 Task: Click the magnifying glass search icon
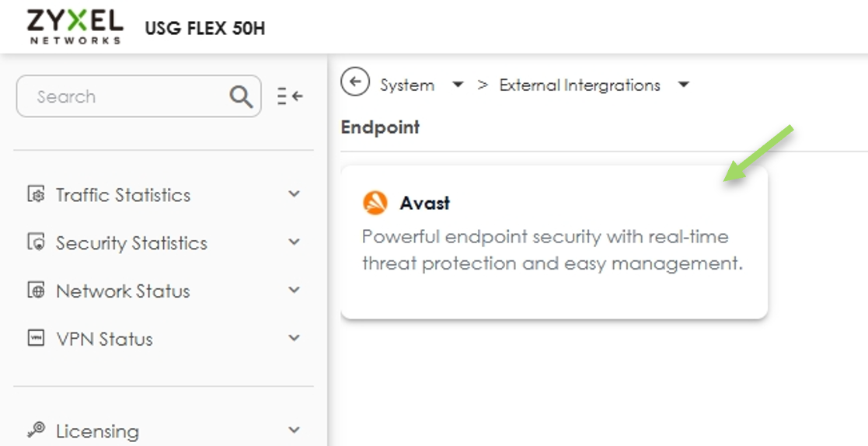[241, 96]
